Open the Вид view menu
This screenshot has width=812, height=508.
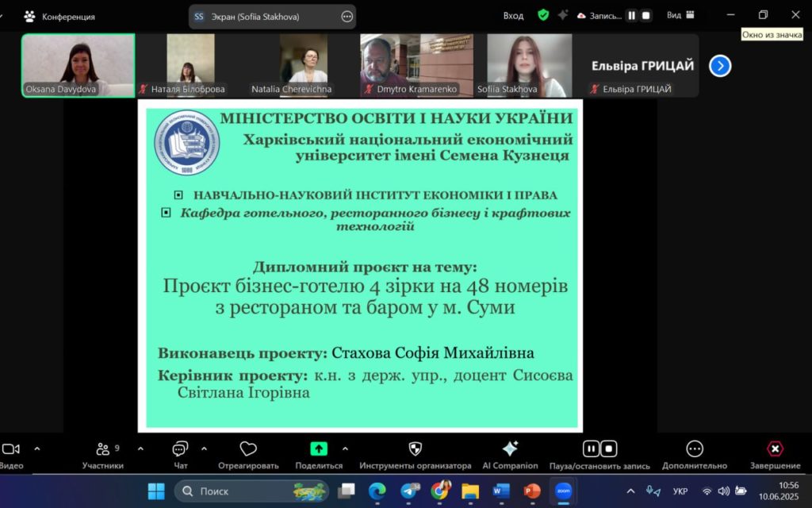pyautogui.click(x=680, y=15)
